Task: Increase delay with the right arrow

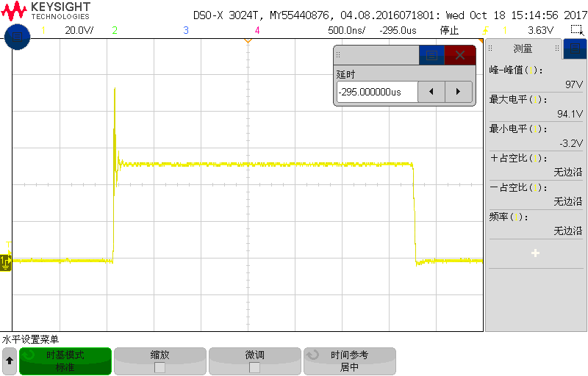Action: [x=458, y=92]
